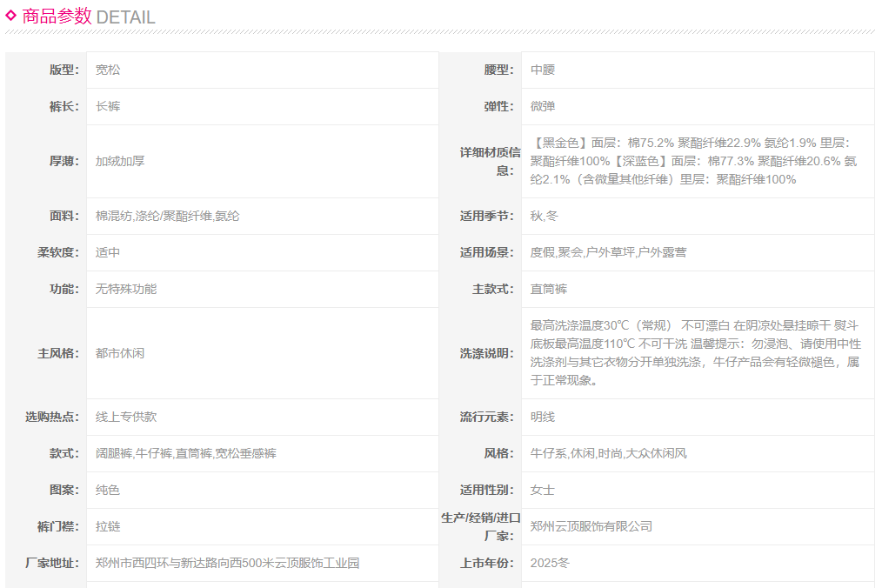
Task: Click the 中腰 value for 腰型
Action: [543, 70]
